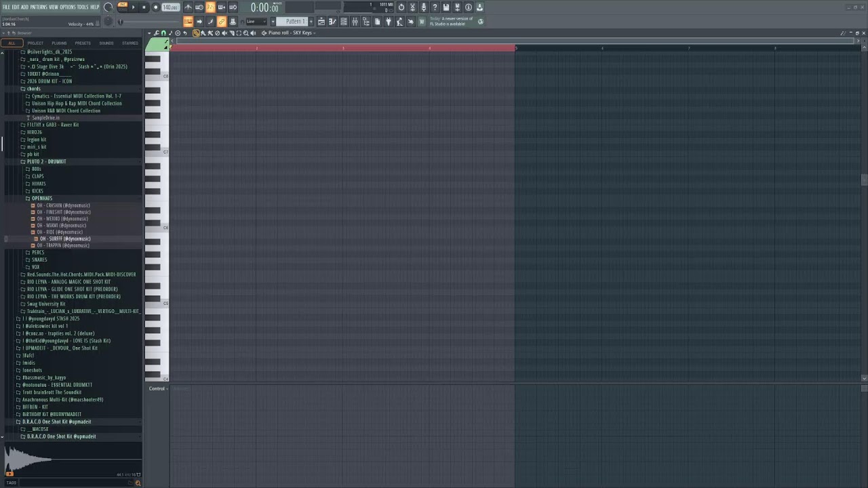Select the Draw pencil tool in piano roll
Viewport: 868px width, 488px height.
pos(196,33)
